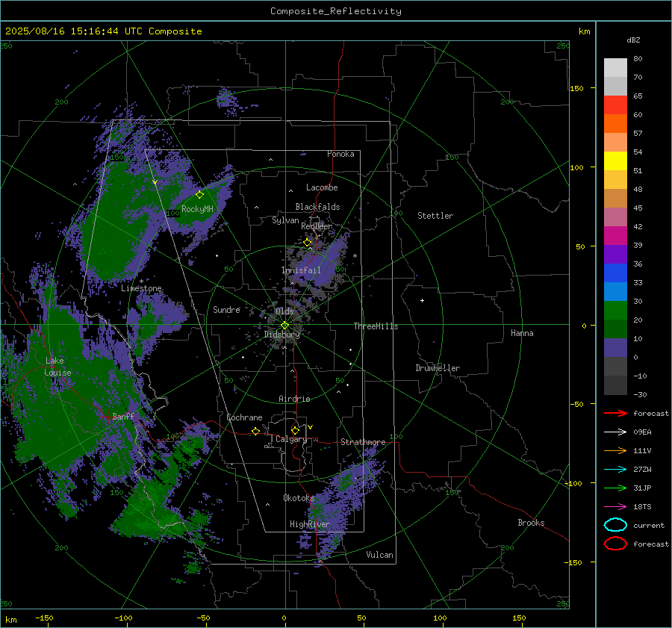
Task: Click the 150 value on right axis
Action: coord(577,88)
